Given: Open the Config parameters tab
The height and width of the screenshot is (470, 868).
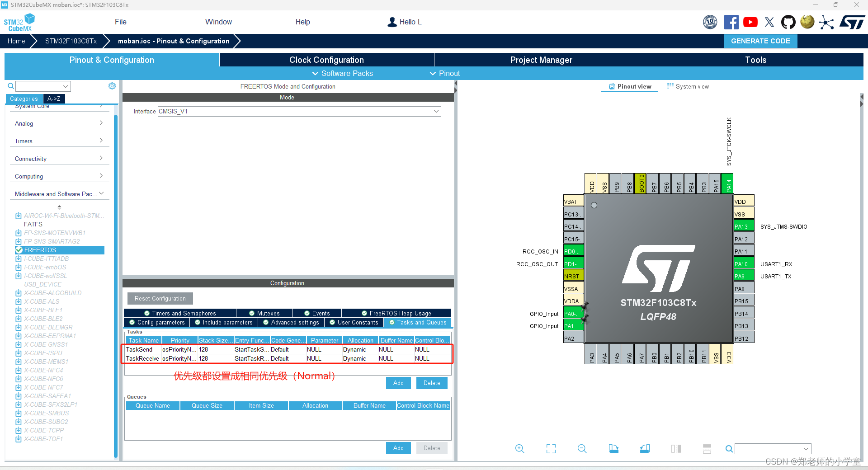Looking at the screenshot, I should coord(157,322).
